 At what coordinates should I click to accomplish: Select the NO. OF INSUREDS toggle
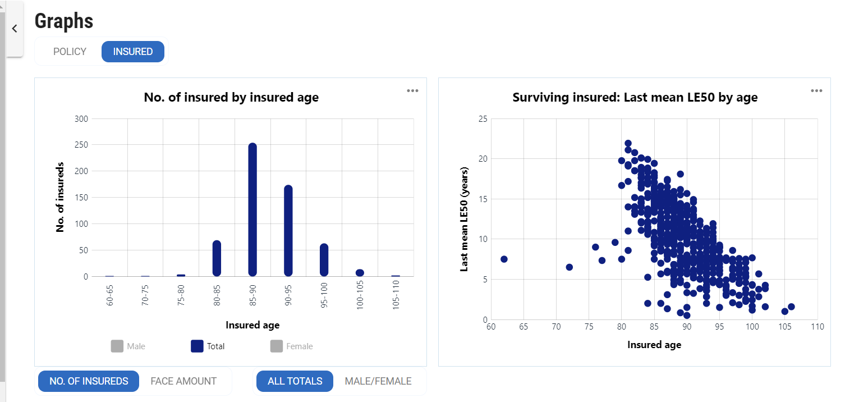point(89,381)
